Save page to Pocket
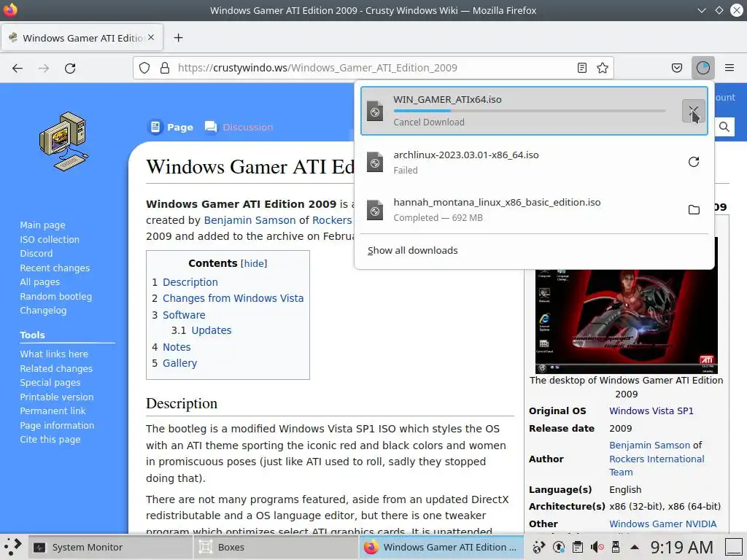This screenshot has width=747, height=560. (676, 68)
